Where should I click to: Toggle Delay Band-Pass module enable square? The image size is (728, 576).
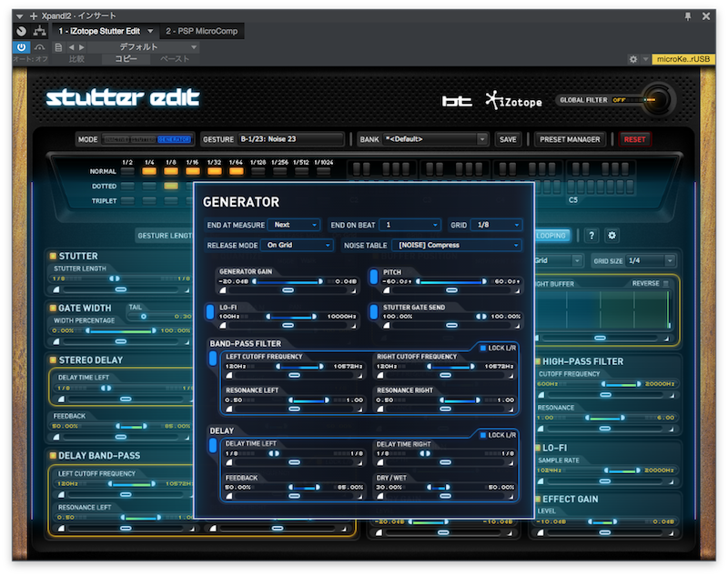pos(53,455)
